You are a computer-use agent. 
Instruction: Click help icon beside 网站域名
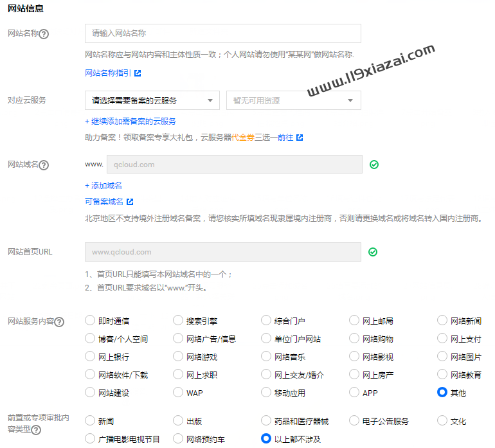point(44,165)
